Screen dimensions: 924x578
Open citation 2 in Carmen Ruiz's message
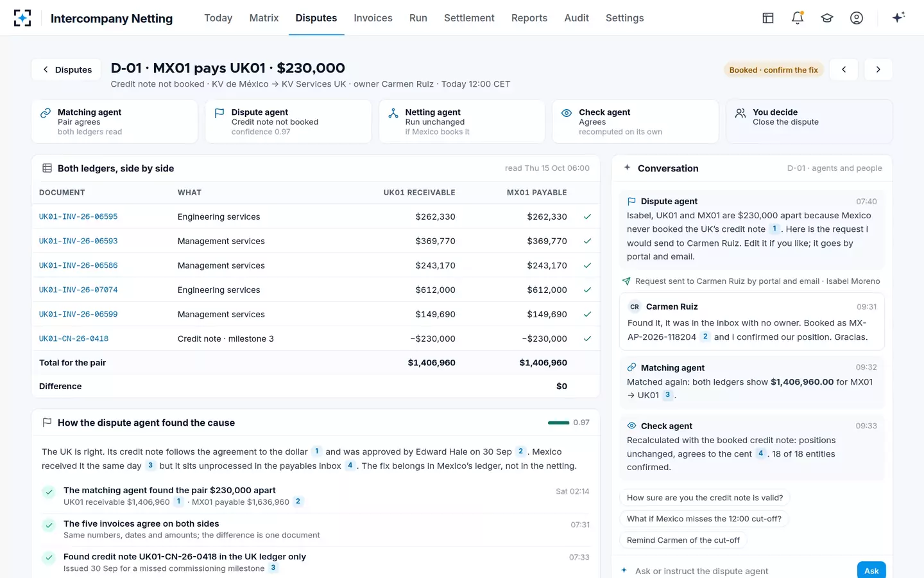(x=705, y=337)
